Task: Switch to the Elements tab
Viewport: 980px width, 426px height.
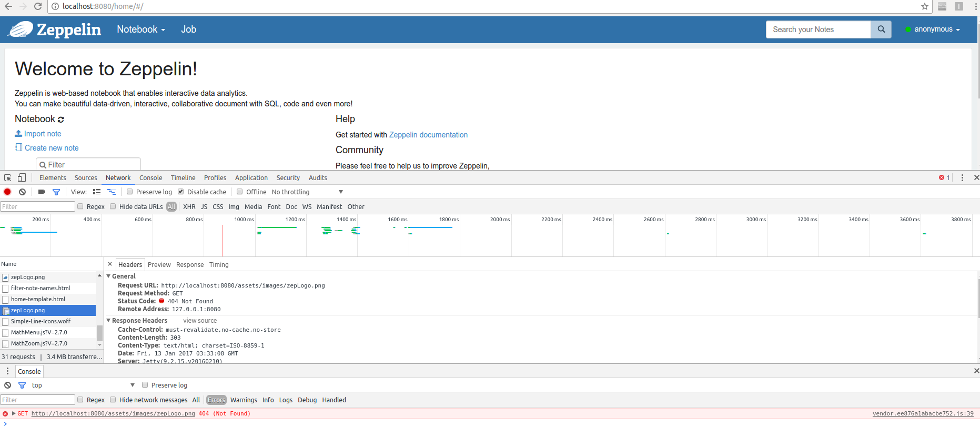Action: (x=53, y=178)
